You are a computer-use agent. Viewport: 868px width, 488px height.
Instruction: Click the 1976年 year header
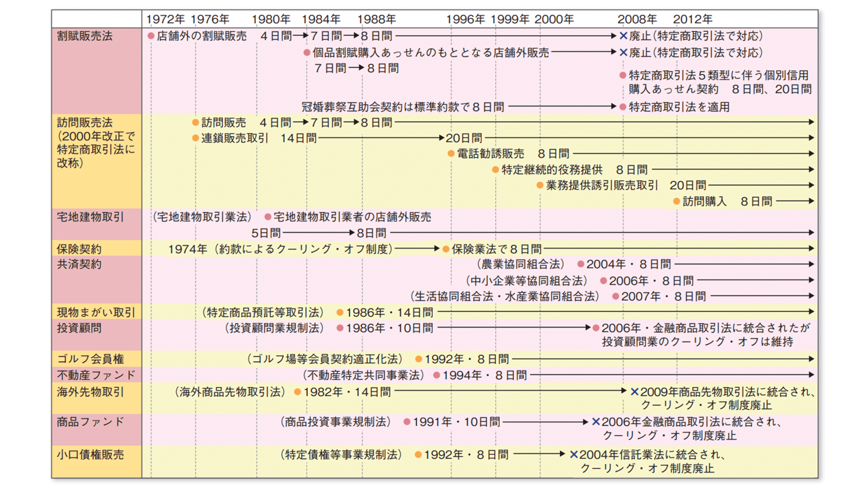pos(210,20)
